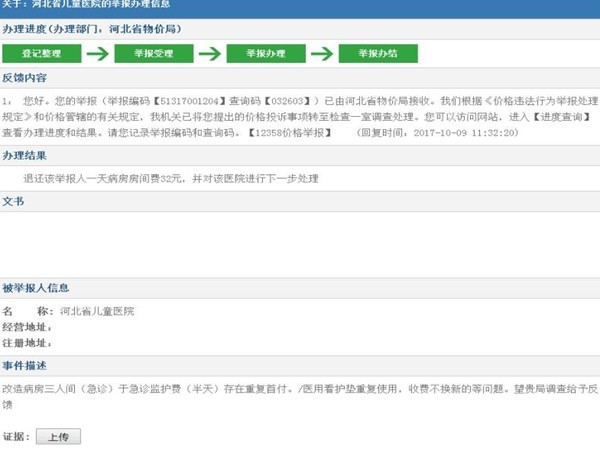Select the 办理进度 section header
The image size is (600, 450).
[300, 29]
